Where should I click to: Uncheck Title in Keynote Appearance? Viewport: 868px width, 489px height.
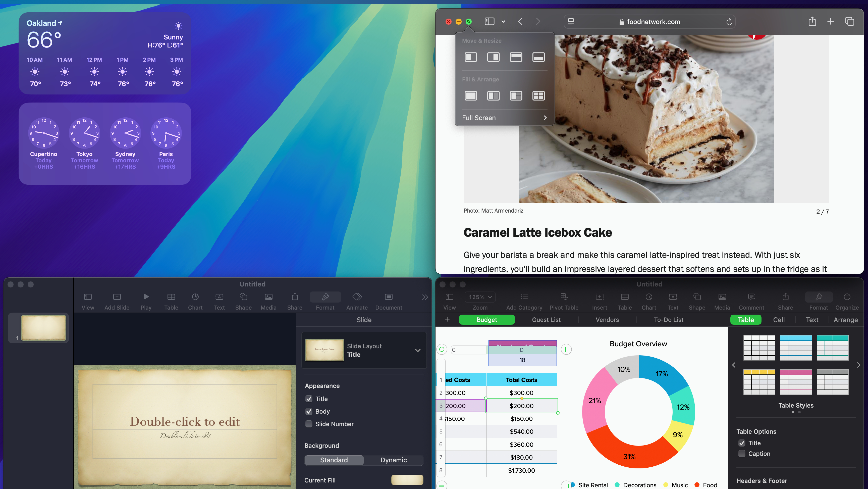(309, 399)
